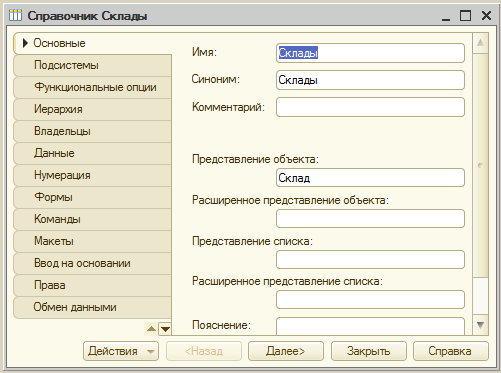Image resolution: width=501 pixels, height=373 pixels.
Task: Select the Иерархия tab
Action: [92, 109]
